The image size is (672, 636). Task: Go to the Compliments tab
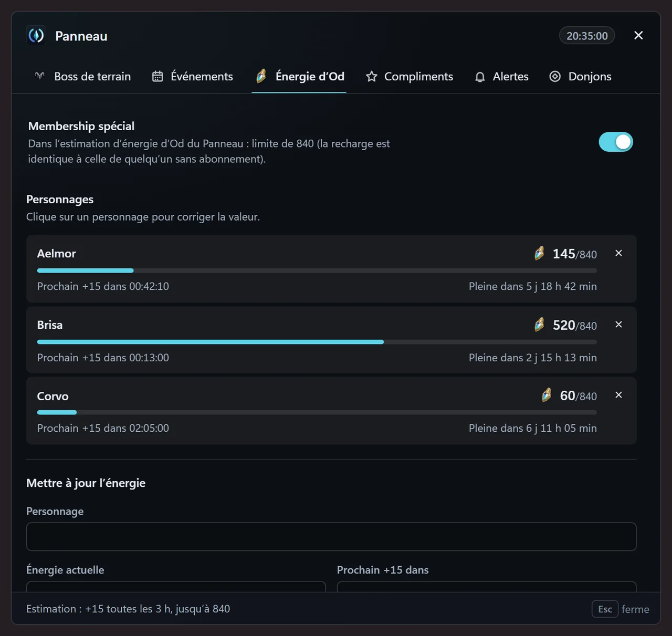(409, 77)
